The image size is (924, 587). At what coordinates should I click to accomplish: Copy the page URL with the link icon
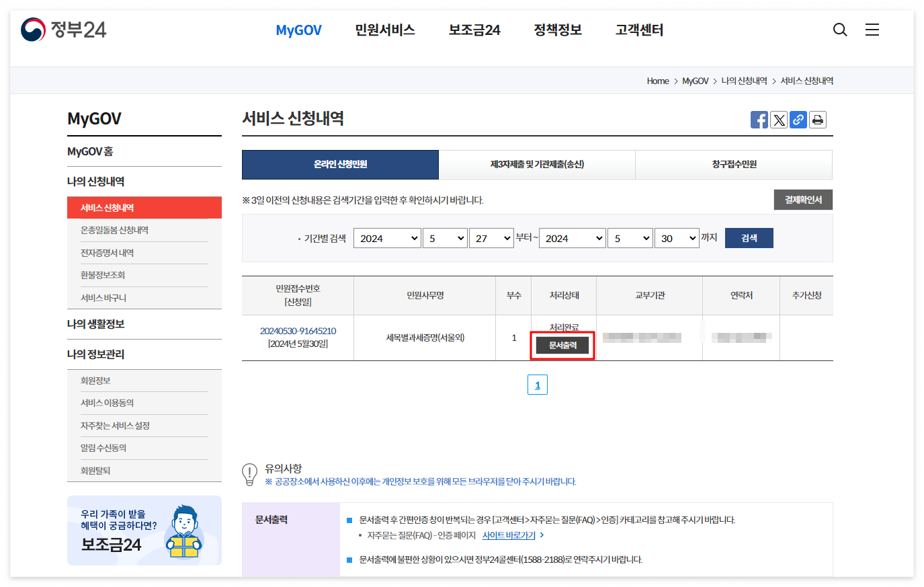click(798, 119)
